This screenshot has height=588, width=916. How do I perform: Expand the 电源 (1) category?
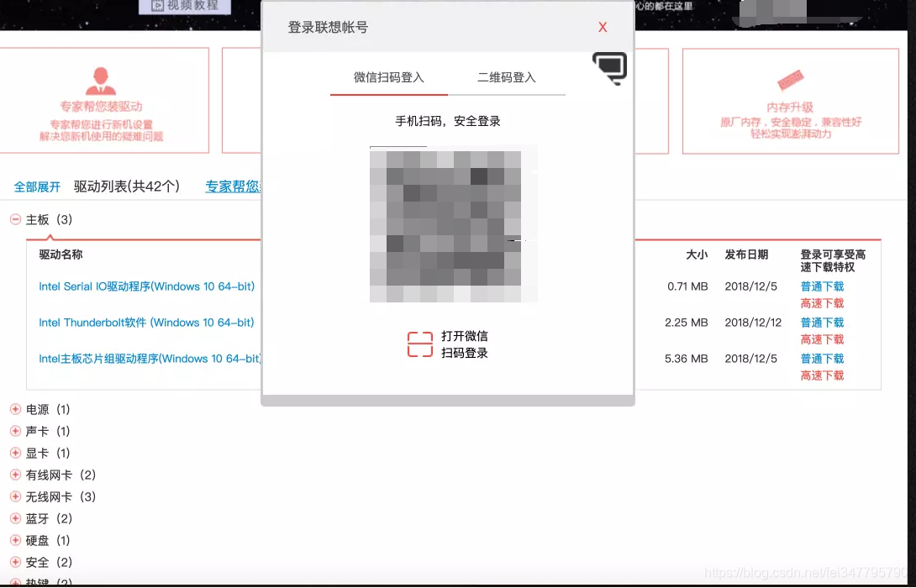click(x=16, y=409)
